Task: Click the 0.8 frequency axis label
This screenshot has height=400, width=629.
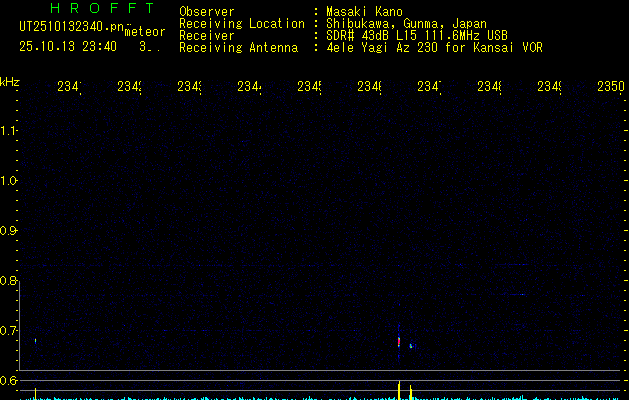Action: 9,280
